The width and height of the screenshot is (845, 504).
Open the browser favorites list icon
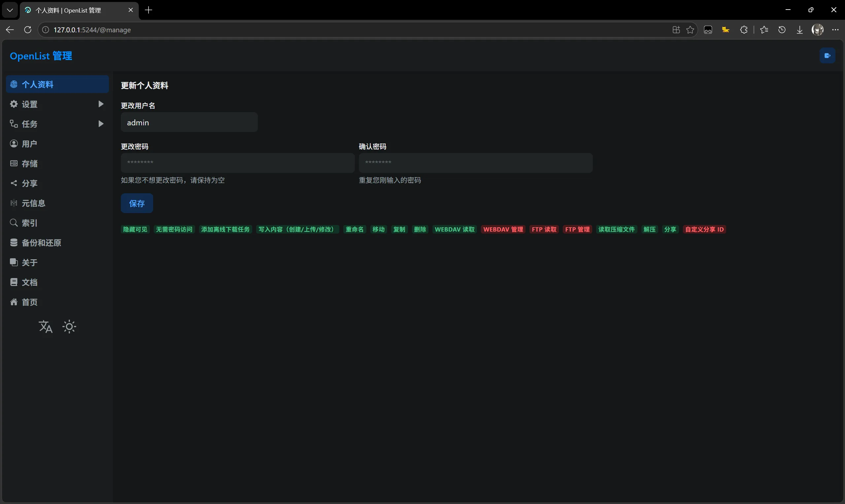764,30
